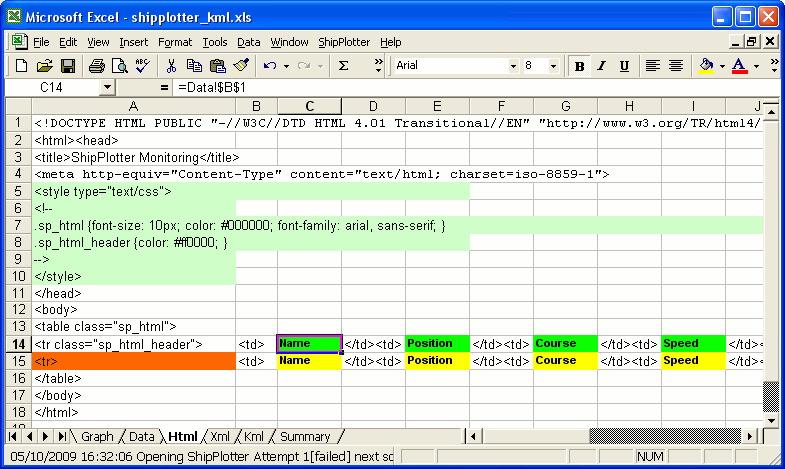Undo the last action
Image resolution: width=785 pixels, height=469 pixels.
pos(270,66)
